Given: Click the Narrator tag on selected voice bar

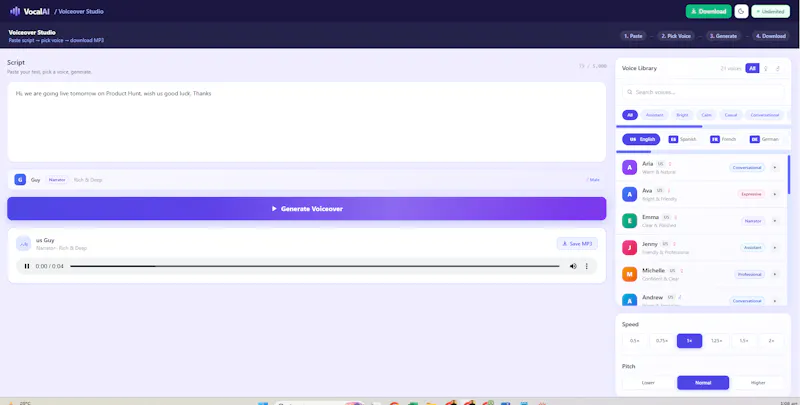Looking at the screenshot, I should point(57,180).
